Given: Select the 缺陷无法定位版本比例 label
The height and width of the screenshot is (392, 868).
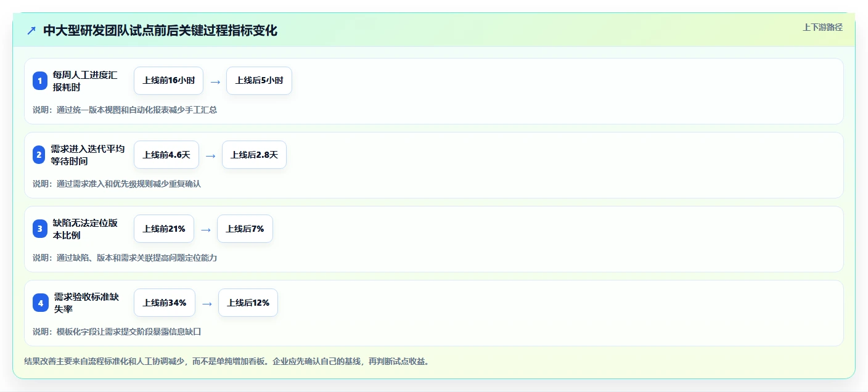Looking at the screenshot, I should point(85,229).
